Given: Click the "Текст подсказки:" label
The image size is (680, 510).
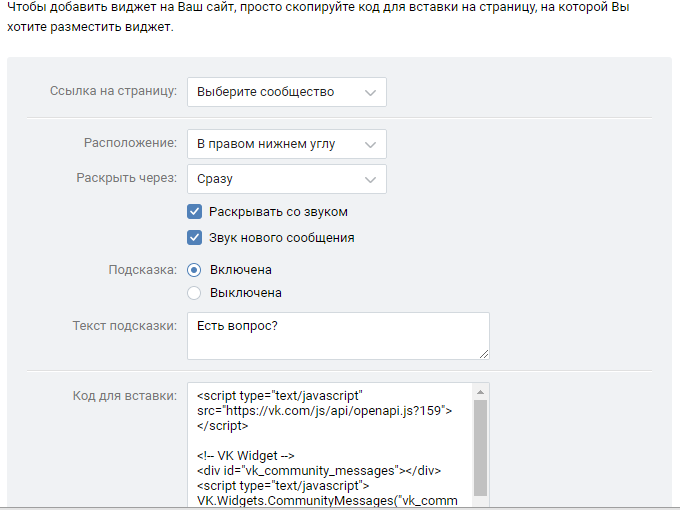Looking at the screenshot, I should pos(124,326).
